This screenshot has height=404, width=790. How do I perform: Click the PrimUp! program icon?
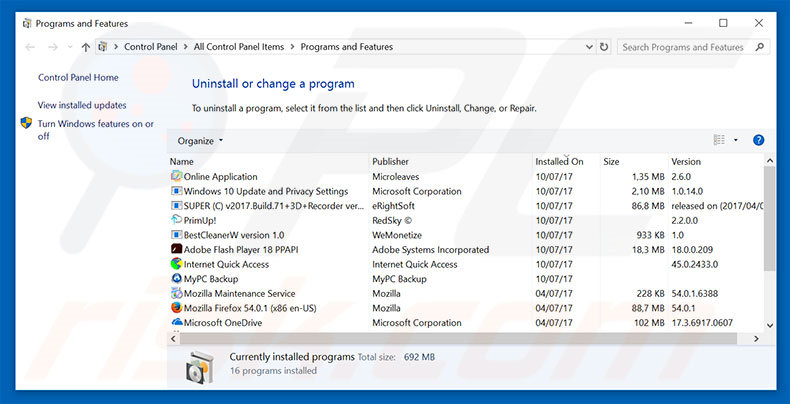(176, 220)
